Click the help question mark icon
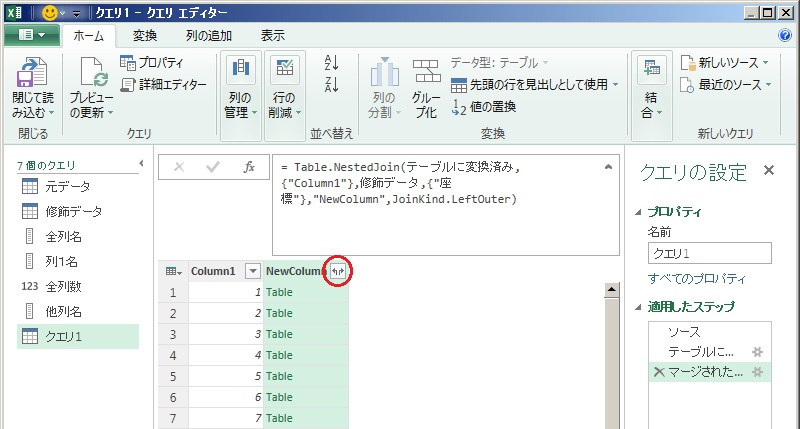Viewport: 800px width, 429px height. [785, 35]
